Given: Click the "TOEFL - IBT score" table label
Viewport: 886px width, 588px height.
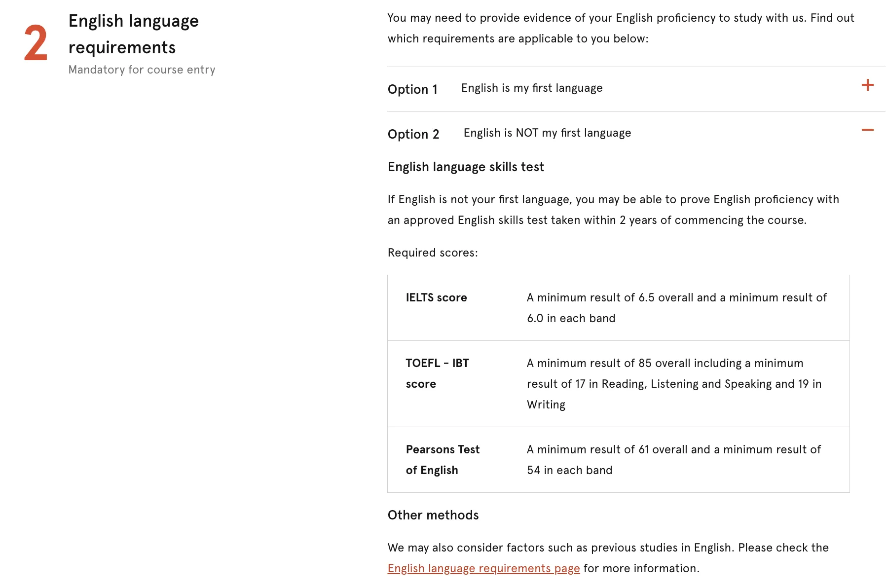Looking at the screenshot, I should pyautogui.click(x=437, y=373).
